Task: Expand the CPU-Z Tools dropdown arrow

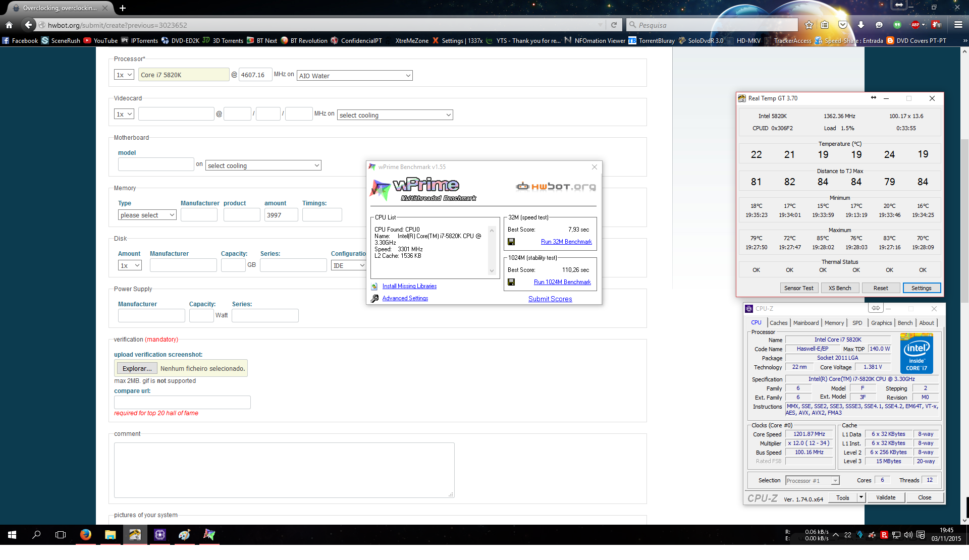Action: (x=861, y=497)
